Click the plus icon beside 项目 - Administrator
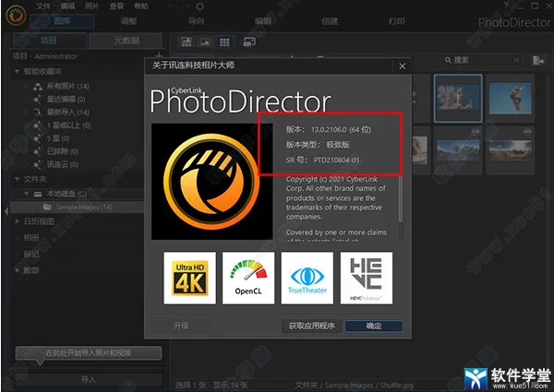This screenshot has height=392, width=554. pos(159,55)
